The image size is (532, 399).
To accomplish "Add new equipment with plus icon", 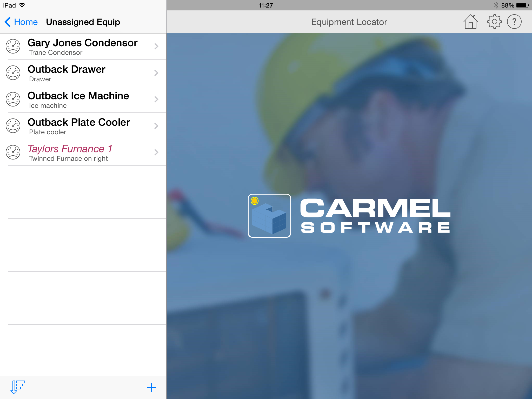I will pyautogui.click(x=151, y=388).
